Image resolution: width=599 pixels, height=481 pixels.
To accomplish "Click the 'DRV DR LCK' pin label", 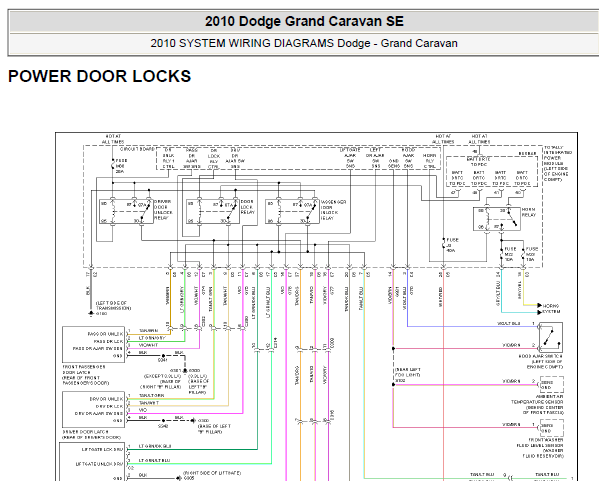I will point(110,406).
